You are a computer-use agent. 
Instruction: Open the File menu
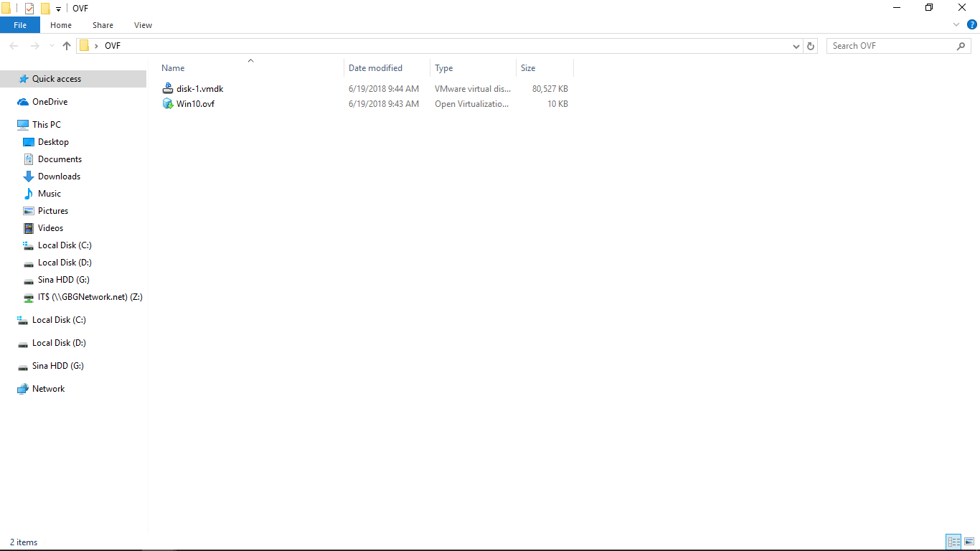pos(20,25)
